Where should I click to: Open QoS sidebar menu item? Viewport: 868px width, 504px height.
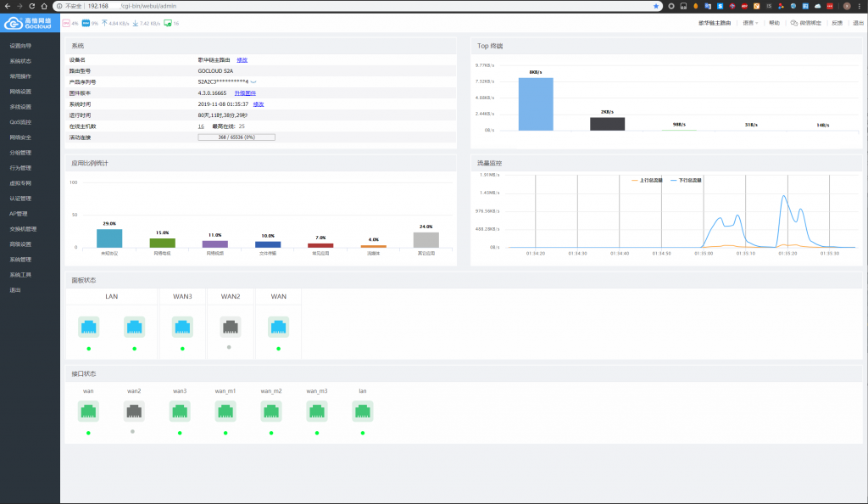click(x=20, y=122)
